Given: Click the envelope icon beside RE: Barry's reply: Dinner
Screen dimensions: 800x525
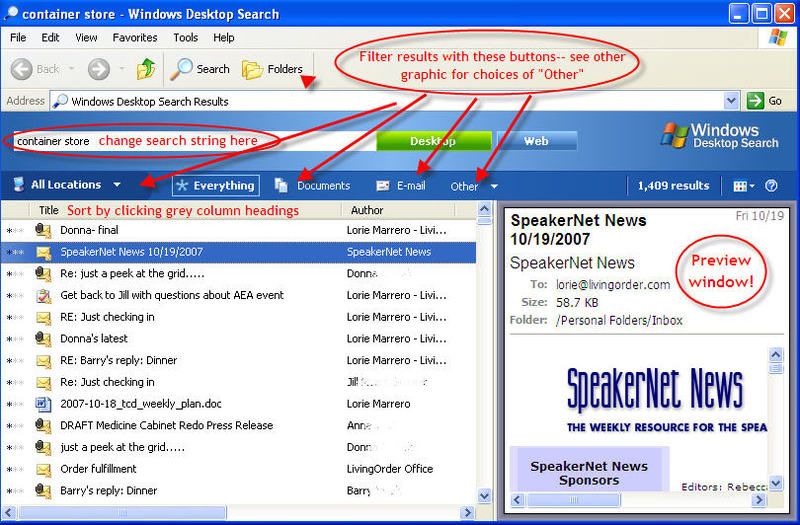Looking at the screenshot, I should (43, 361).
